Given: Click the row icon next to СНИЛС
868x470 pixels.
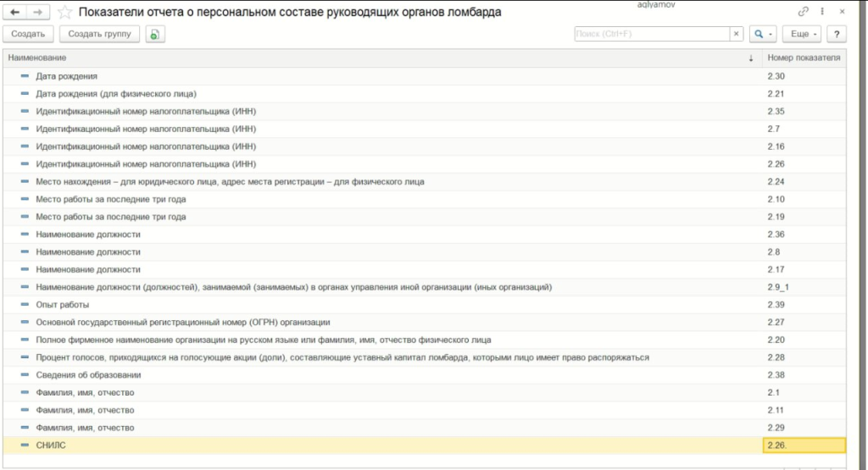Looking at the screenshot, I should (25, 445).
